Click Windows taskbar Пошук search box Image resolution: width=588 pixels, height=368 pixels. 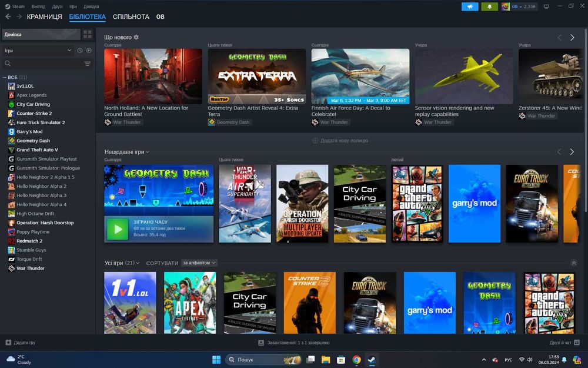click(263, 359)
